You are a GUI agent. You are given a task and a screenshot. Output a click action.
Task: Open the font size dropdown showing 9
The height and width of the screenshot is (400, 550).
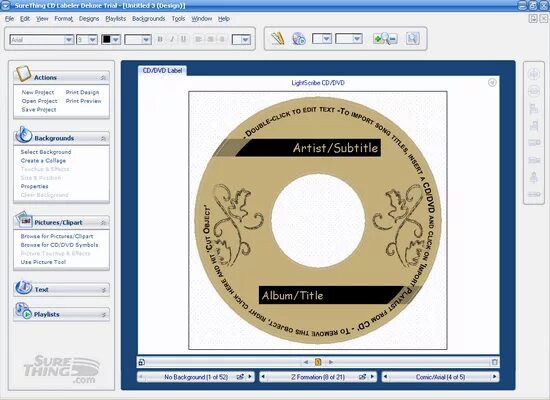coord(93,40)
